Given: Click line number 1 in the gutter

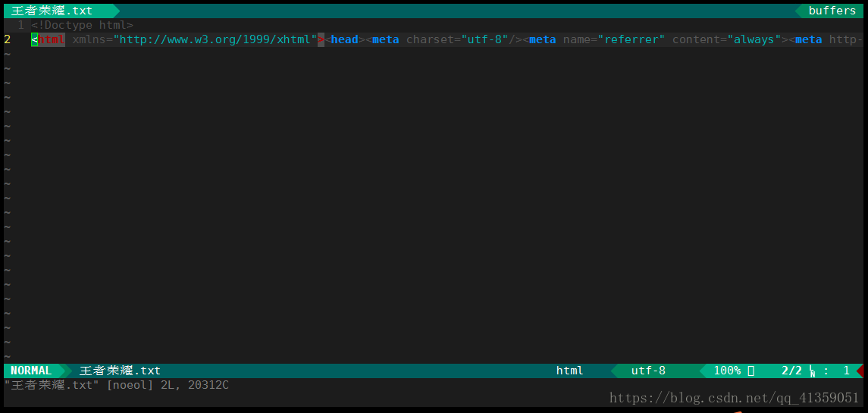Looking at the screenshot, I should click(x=20, y=25).
